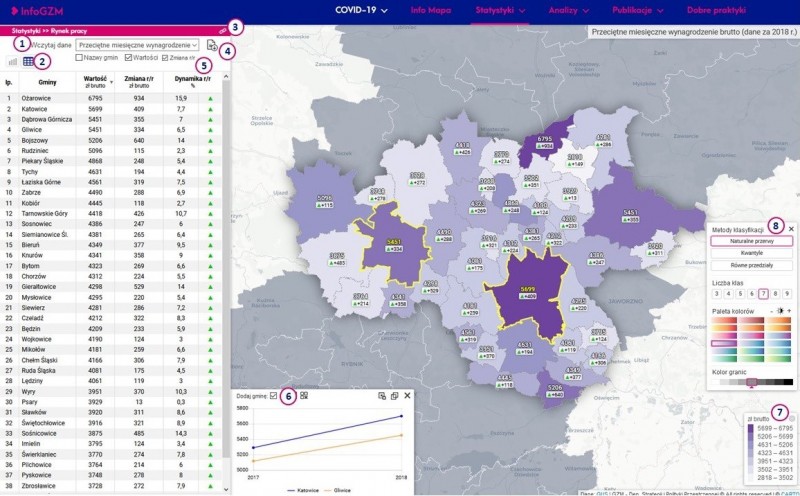
Task: Click the 5699 – 6795 legend class
Action: click(770, 428)
